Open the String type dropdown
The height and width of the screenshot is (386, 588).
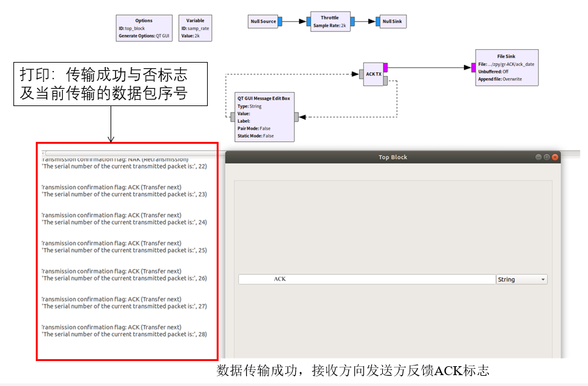522,279
